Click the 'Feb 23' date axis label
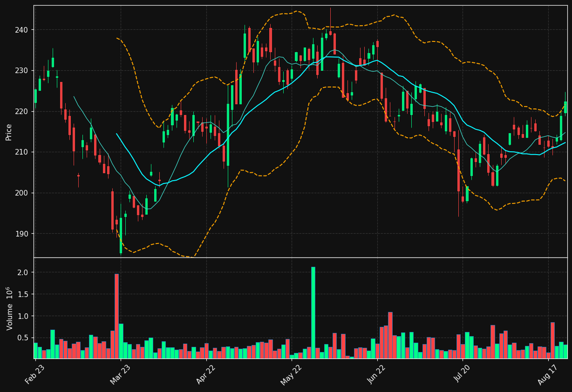This screenshot has height=392, width=572. point(34,375)
